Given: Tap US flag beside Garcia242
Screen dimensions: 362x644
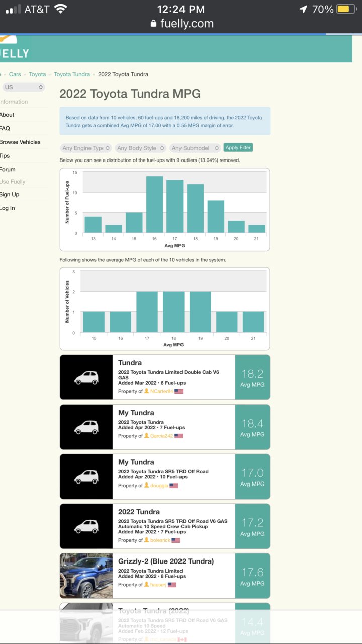Looking at the screenshot, I should [178, 436].
